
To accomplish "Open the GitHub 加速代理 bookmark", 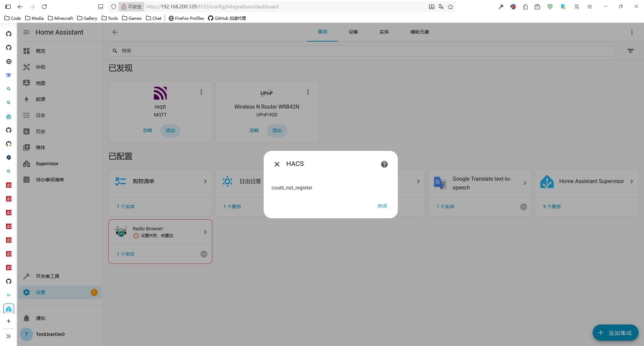I will (x=227, y=18).
